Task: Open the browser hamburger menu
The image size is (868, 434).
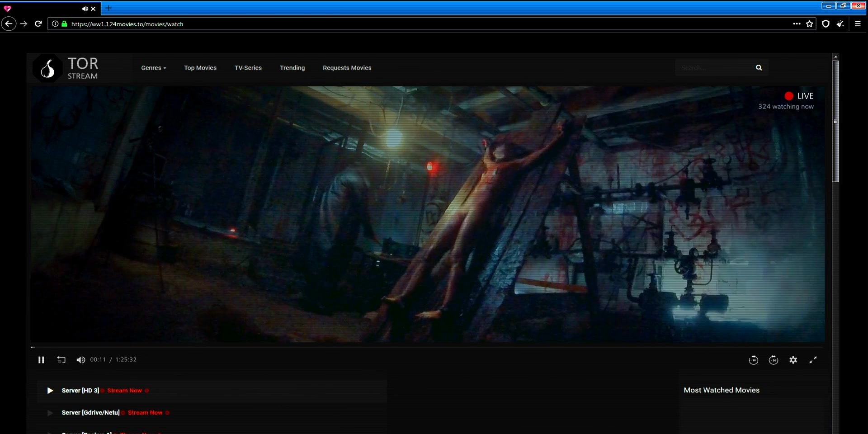Action: coord(858,24)
